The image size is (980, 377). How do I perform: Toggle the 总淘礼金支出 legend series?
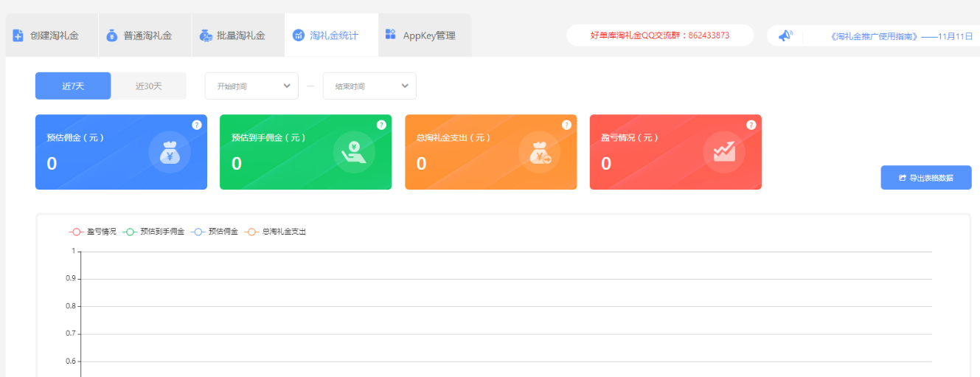click(275, 232)
